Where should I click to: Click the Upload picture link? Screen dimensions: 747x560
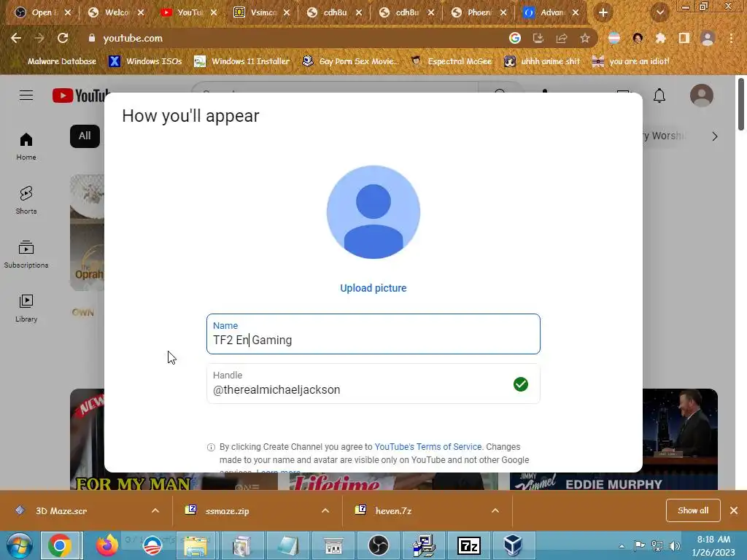[373, 288]
